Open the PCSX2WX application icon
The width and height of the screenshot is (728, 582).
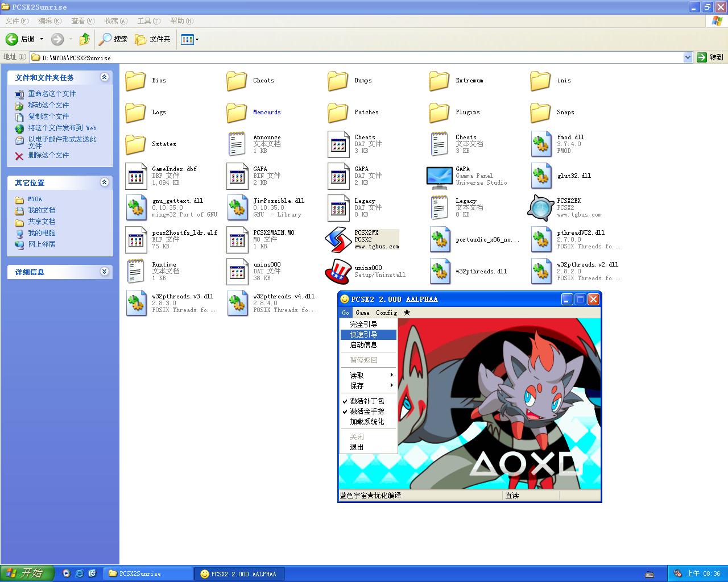[338, 240]
